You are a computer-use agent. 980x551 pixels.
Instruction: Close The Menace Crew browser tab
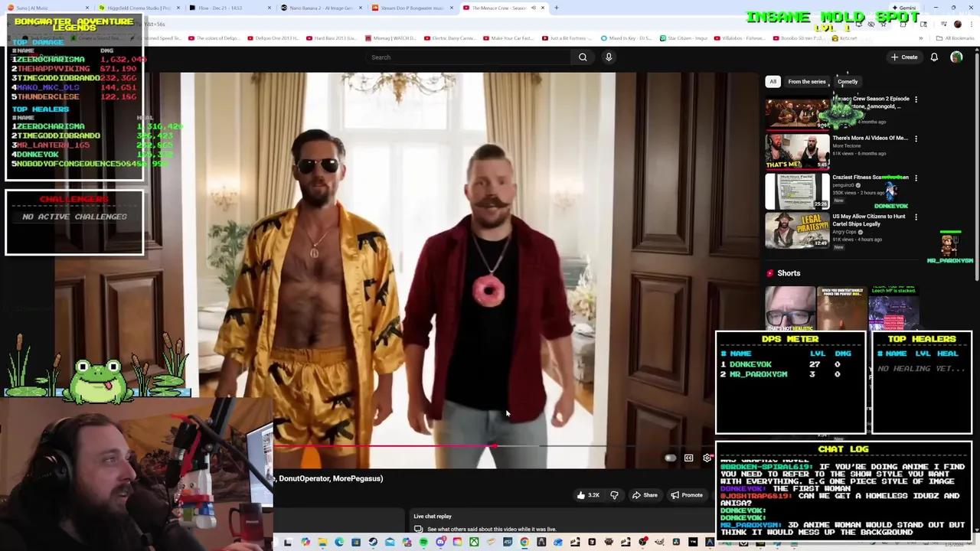click(543, 8)
